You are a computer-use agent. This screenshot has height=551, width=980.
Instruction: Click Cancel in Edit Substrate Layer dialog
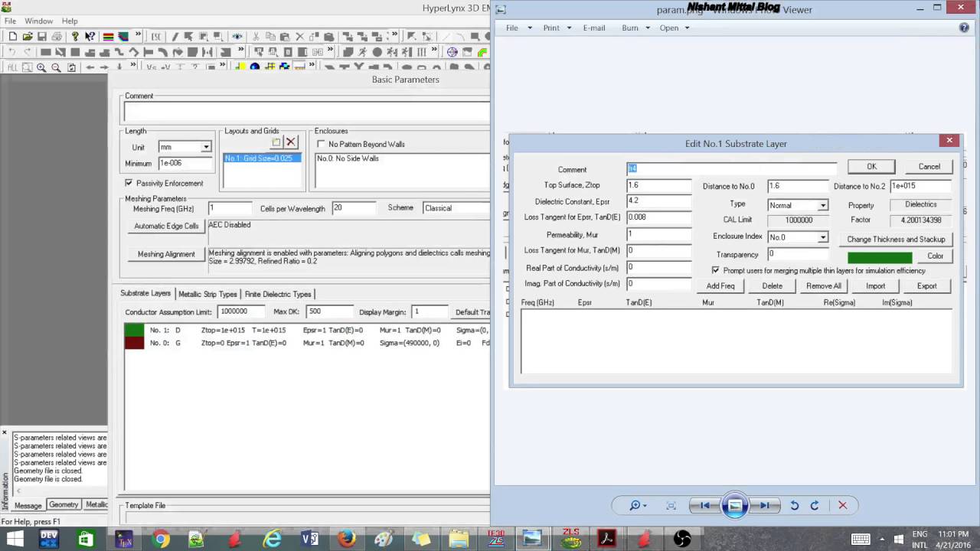tap(929, 166)
